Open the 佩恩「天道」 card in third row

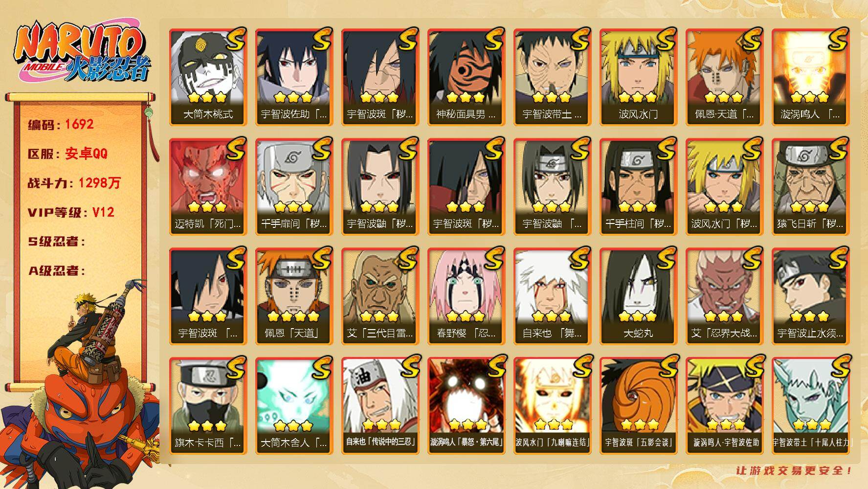click(x=294, y=296)
